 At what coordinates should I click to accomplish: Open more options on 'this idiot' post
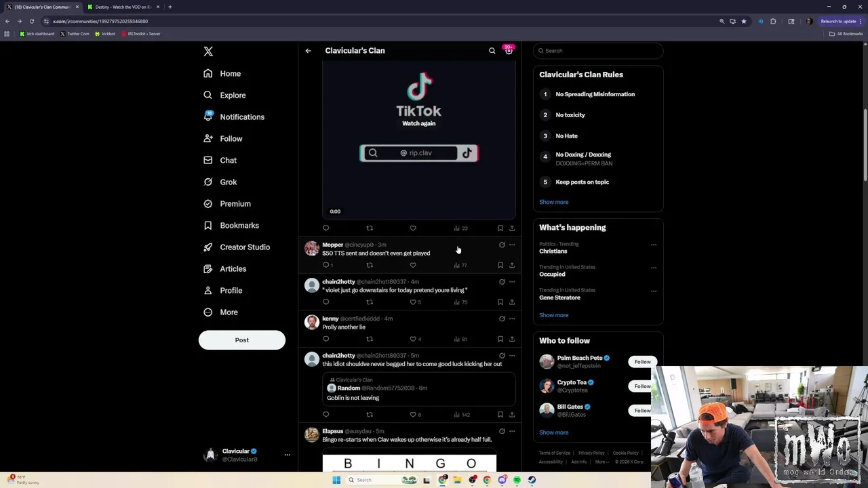coord(512,355)
